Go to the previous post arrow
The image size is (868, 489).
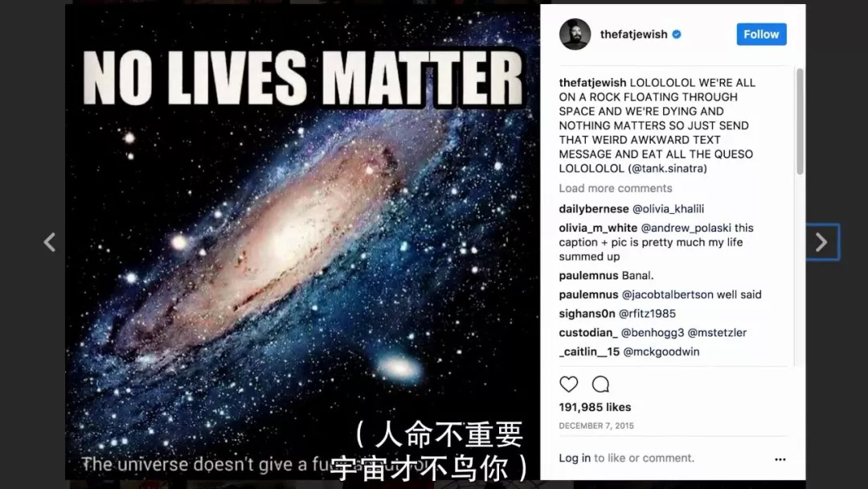click(50, 242)
